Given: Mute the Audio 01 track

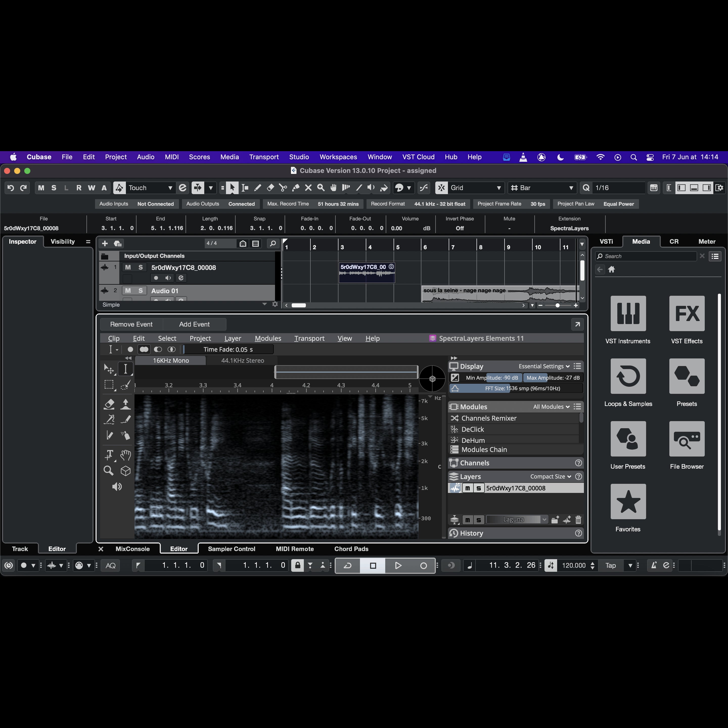Looking at the screenshot, I should point(128,290).
